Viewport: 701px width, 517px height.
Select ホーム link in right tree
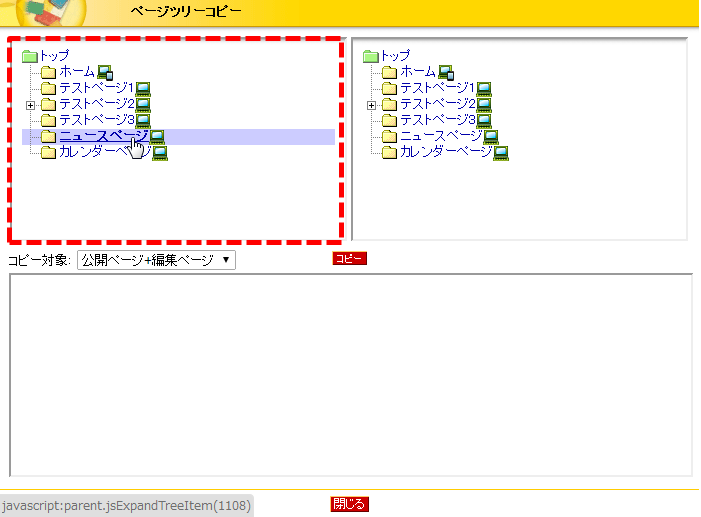coord(418,72)
